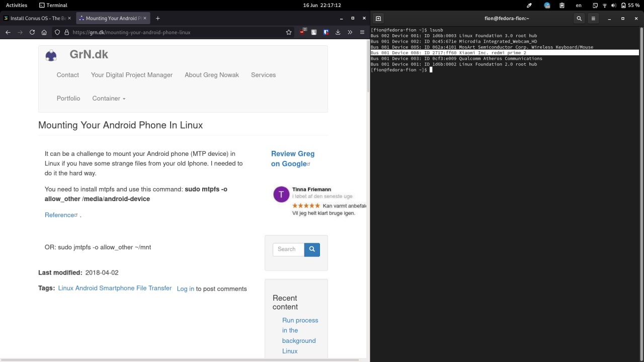Open the clock and calendar in top bar
644x362 pixels.
(322, 5)
